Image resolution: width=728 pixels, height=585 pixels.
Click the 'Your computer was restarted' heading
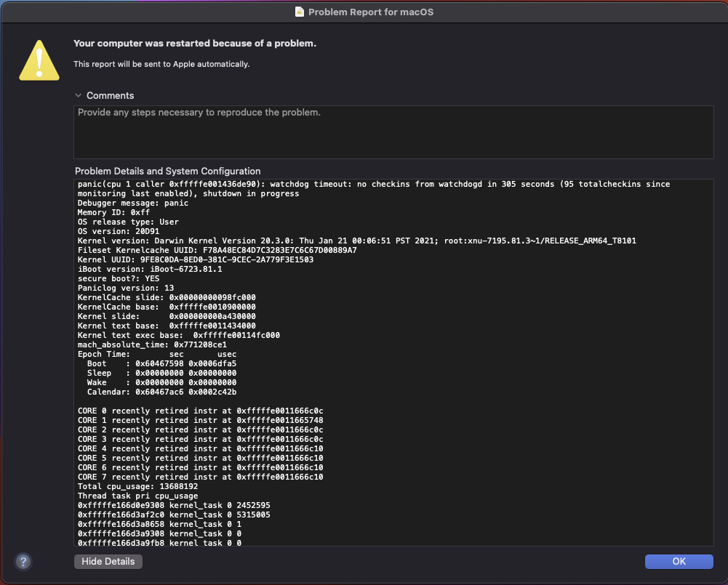pos(195,43)
